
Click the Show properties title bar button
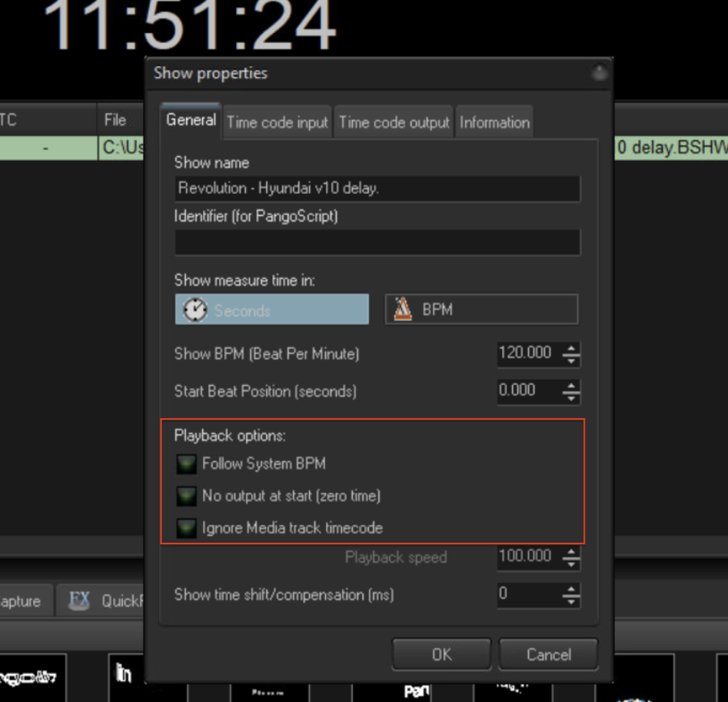599,74
